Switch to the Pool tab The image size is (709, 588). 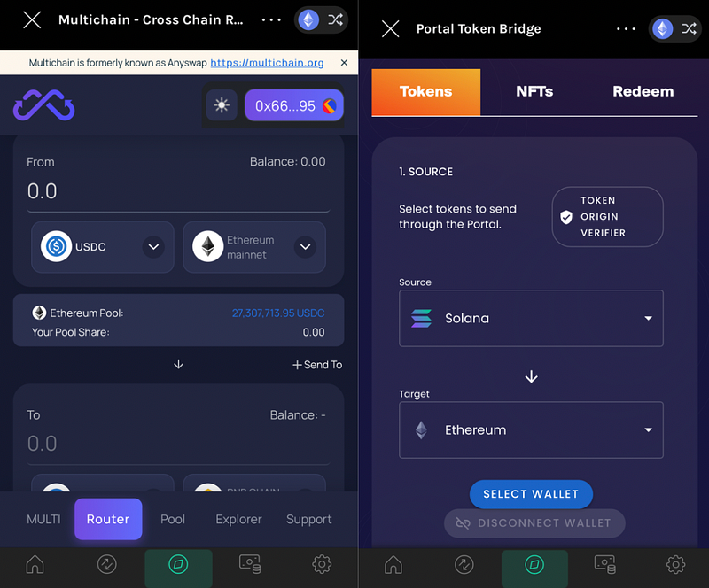click(173, 519)
